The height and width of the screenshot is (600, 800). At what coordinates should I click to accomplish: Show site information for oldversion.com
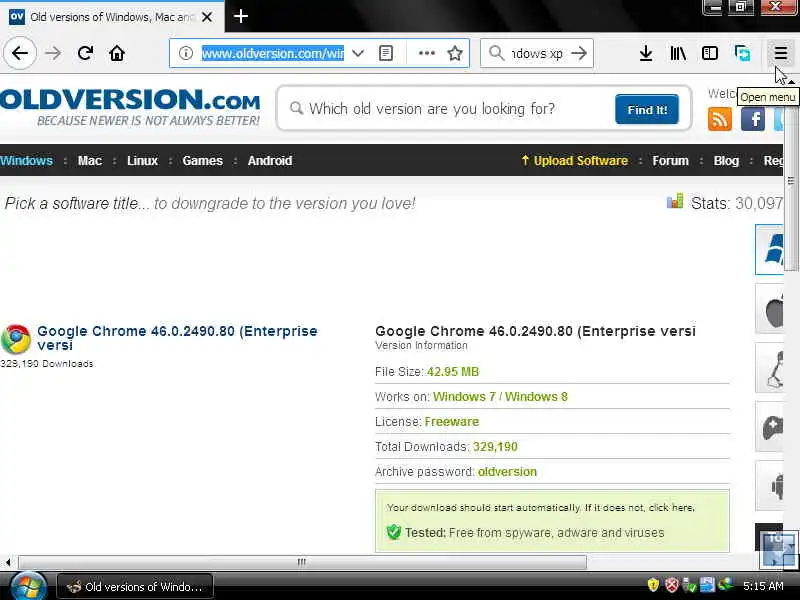(x=186, y=53)
